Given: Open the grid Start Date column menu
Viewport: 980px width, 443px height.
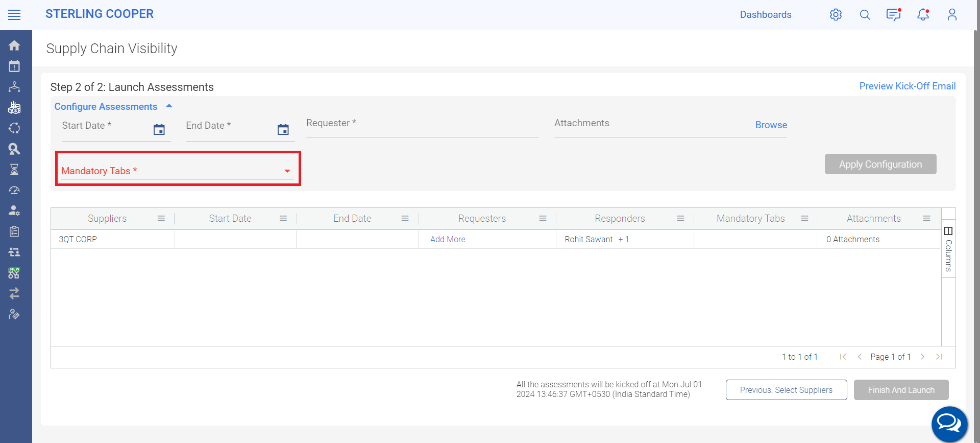Looking at the screenshot, I should pos(283,218).
